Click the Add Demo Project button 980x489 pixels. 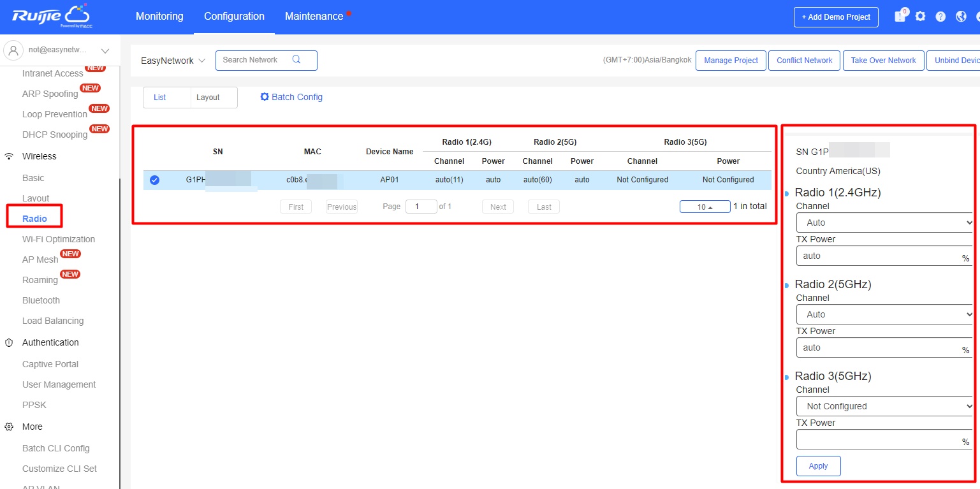point(836,17)
